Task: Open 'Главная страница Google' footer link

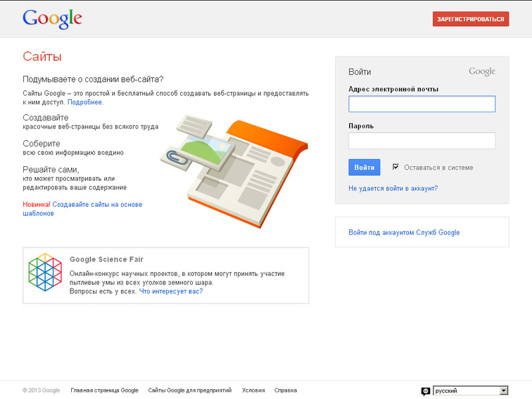Action: pyautogui.click(x=104, y=390)
